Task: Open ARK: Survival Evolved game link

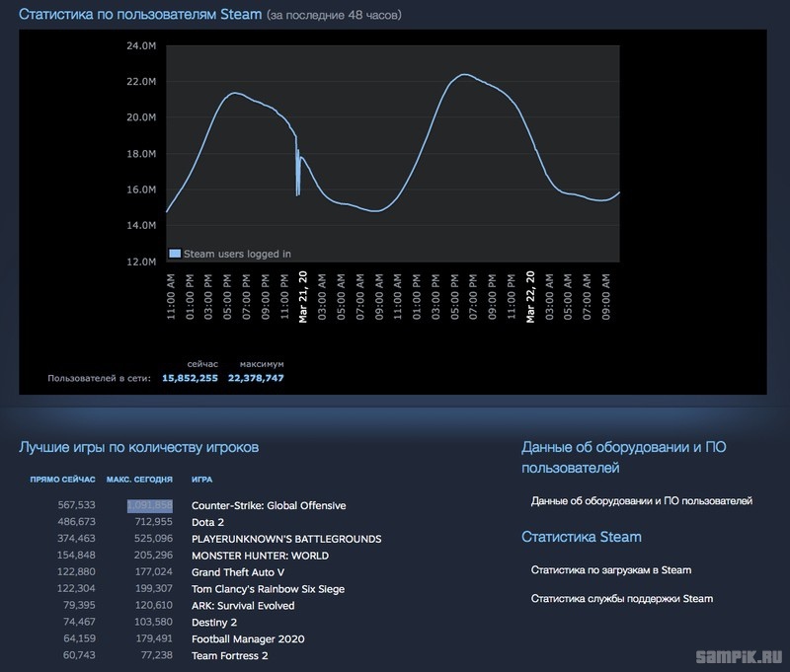Action: 243,606
